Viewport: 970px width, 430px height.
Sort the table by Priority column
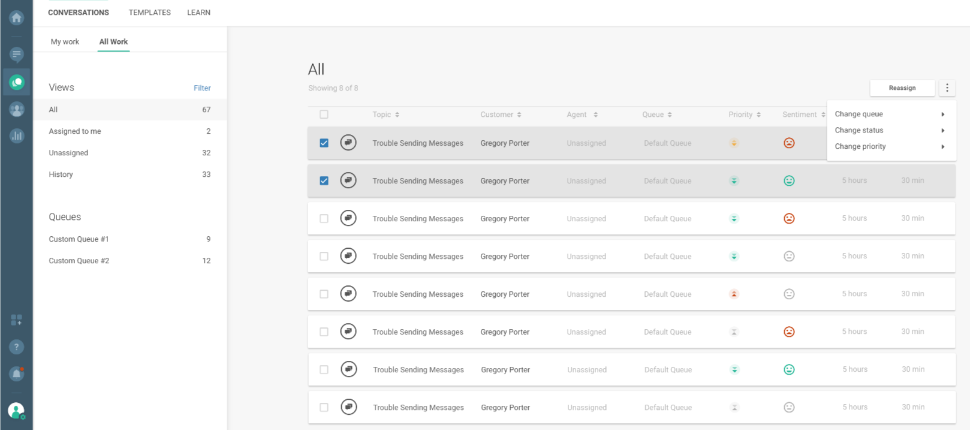pos(745,115)
